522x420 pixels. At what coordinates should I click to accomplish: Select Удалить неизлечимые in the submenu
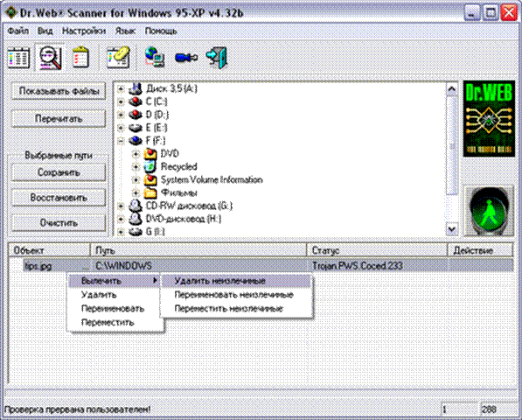point(236,281)
